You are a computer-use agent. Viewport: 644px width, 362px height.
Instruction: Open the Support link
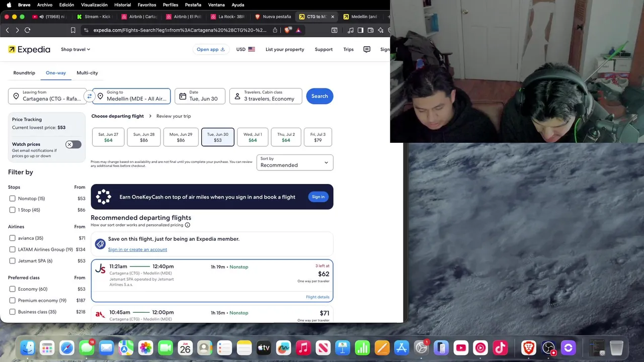pos(324,49)
